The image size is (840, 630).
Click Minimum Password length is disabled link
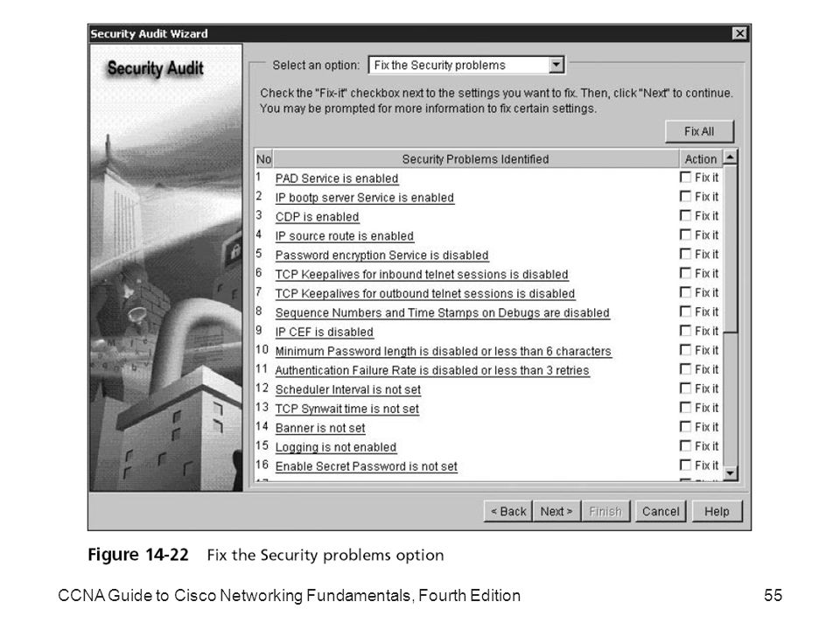[x=443, y=352]
